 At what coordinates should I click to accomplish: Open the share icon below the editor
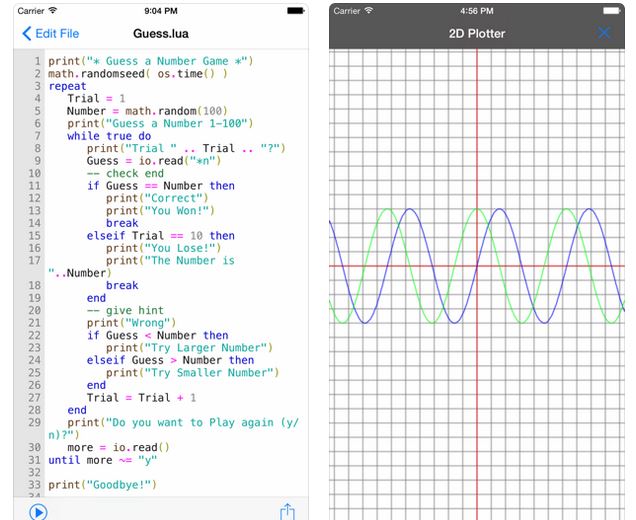pos(287,511)
